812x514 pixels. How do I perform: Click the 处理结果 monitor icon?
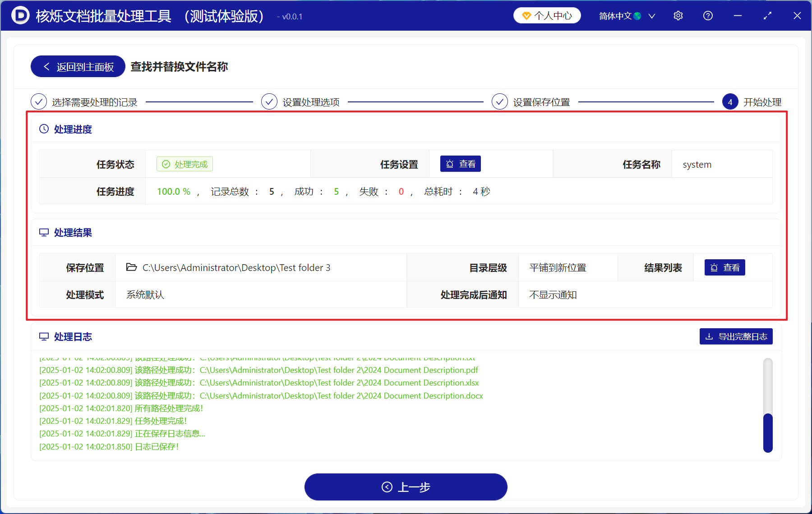tap(44, 233)
